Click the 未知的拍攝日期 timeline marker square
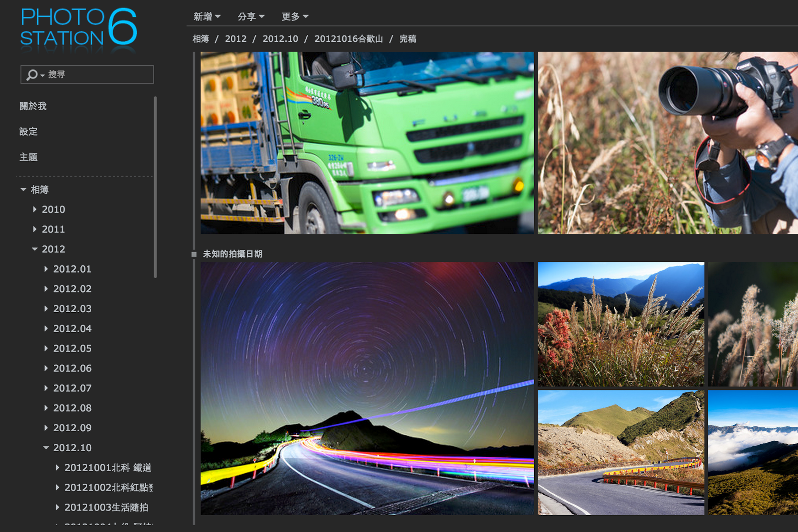This screenshot has height=532, width=798. 194,254
